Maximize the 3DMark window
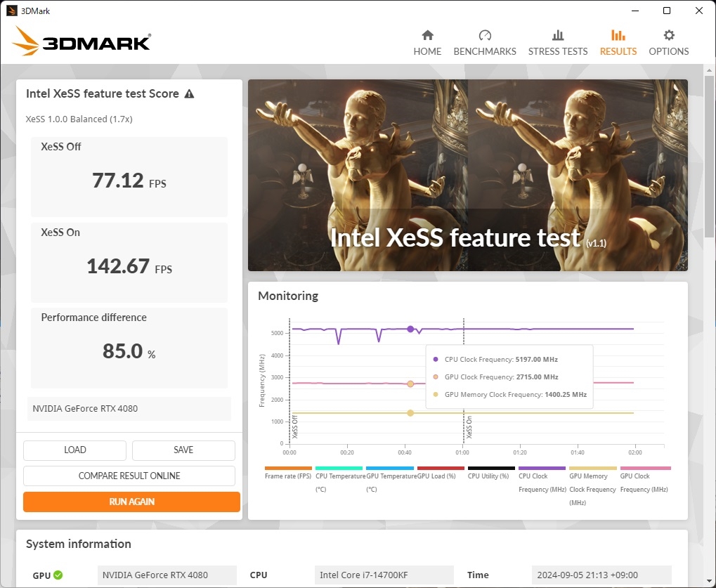This screenshot has width=716, height=588. 667,11
